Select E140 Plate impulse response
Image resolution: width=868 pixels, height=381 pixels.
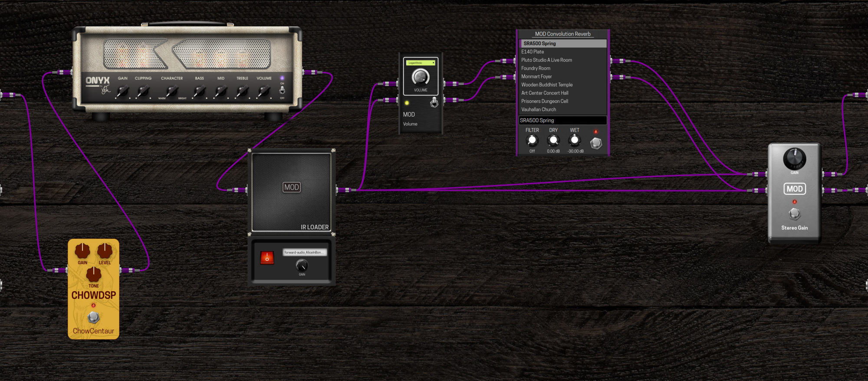point(563,52)
